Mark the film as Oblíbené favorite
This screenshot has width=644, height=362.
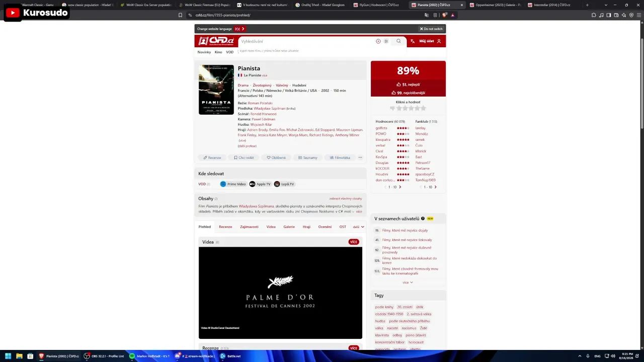pos(276,157)
